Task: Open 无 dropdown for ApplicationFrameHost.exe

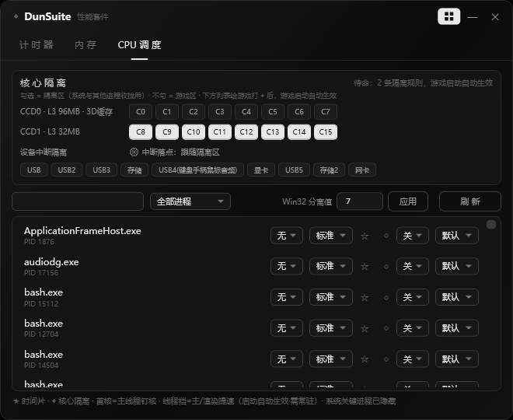Action: pos(287,236)
